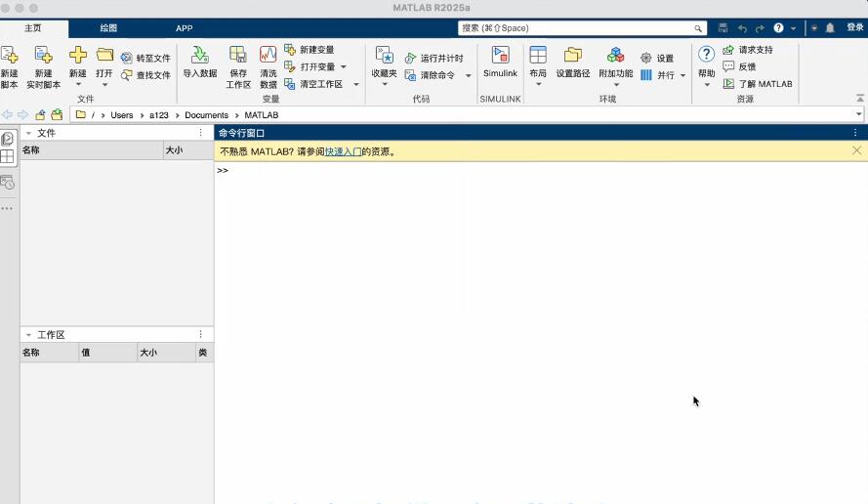Click the Browse for folder icon
Screen dimensions: 868x504
tap(57, 114)
